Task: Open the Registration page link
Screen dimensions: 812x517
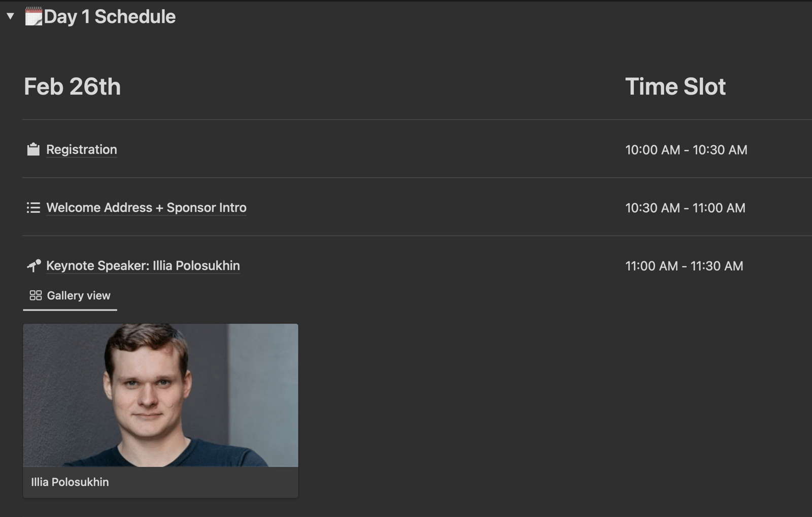Action: (82, 150)
